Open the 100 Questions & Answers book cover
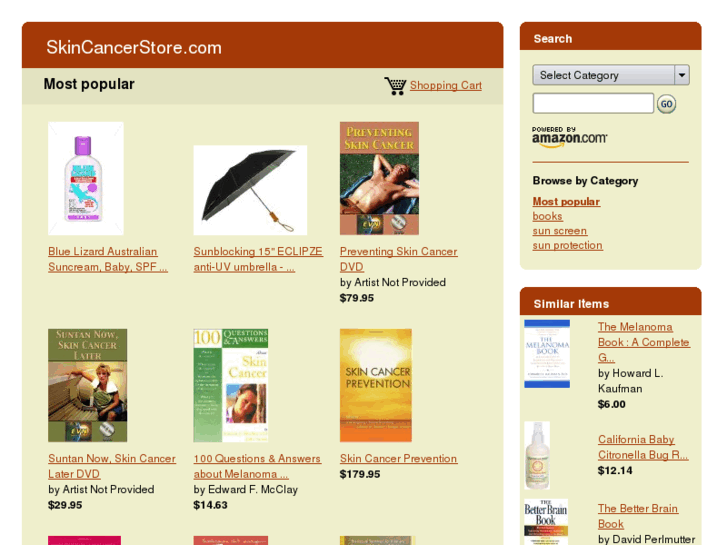Image resolution: width=727 pixels, height=545 pixels. (231, 385)
